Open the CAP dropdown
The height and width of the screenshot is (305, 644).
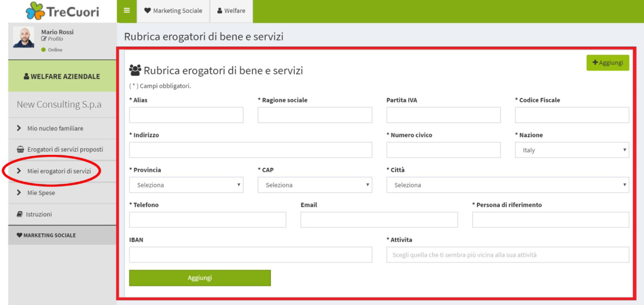coord(315,185)
